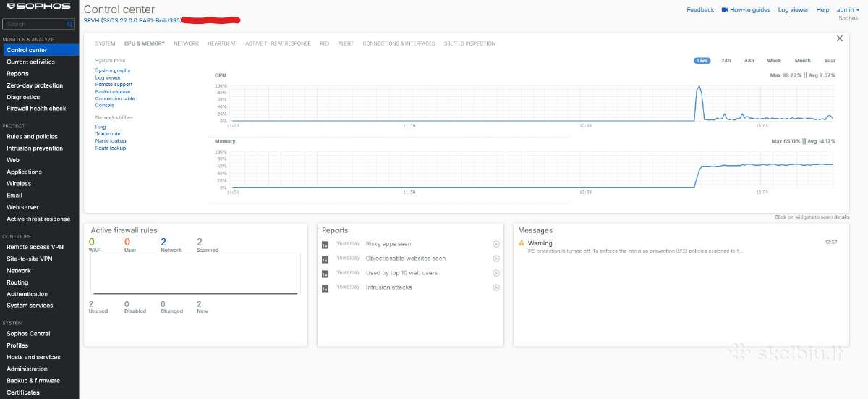Click the IPS protection warning message

635,251
